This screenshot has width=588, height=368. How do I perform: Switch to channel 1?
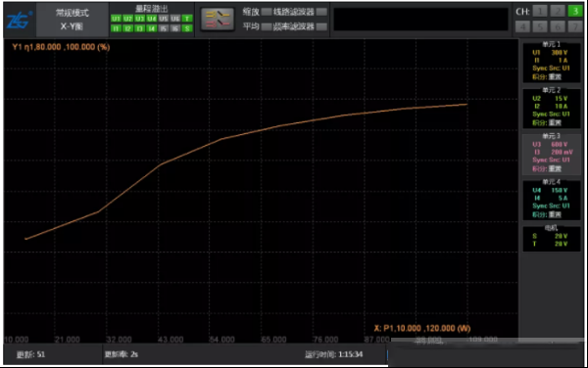point(540,11)
